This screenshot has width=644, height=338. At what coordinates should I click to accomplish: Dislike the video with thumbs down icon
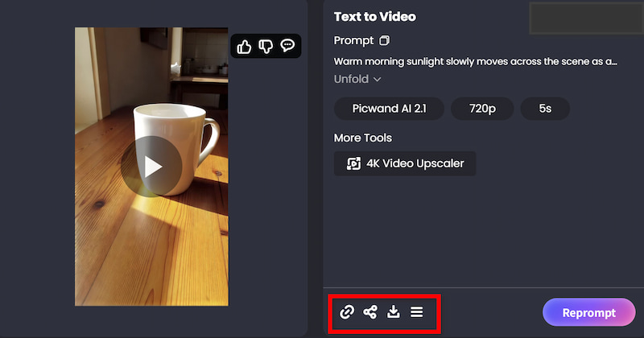point(266,47)
